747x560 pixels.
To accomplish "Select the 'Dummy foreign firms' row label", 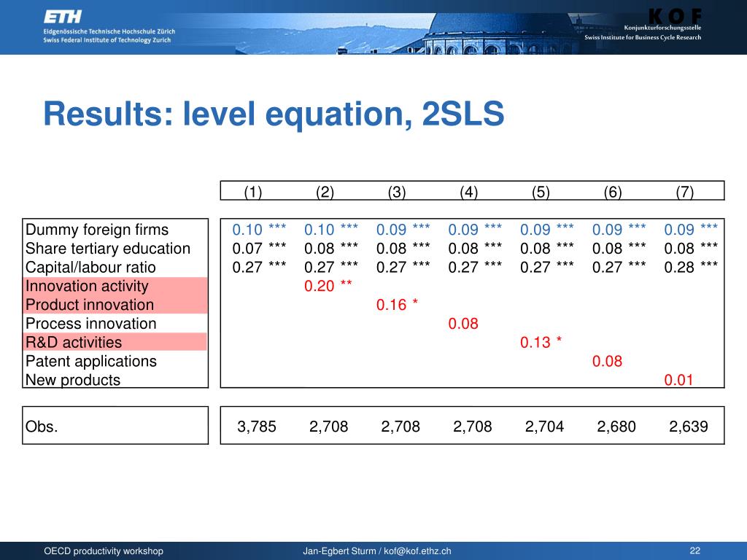I will click(x=97, y=230).
